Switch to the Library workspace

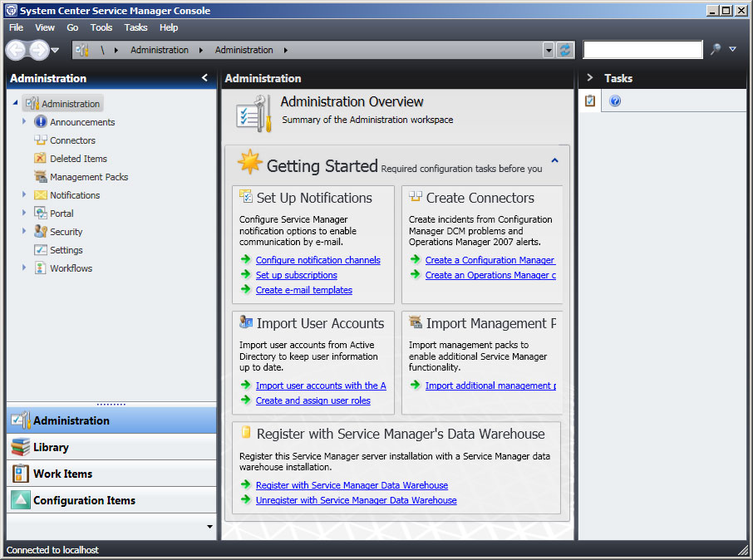point(111,447)
